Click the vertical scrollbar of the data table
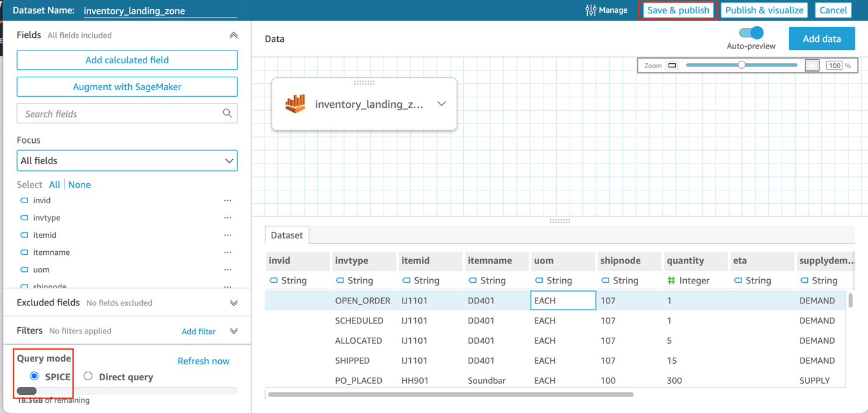Image resolution: width=868 pixels, height=413 pixels. click(850, 300)
